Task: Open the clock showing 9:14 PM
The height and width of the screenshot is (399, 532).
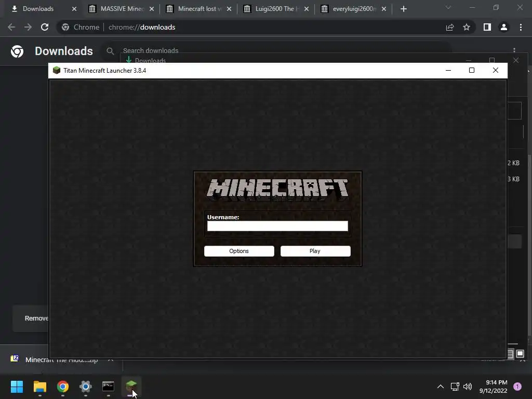Action: pyautogui.click(x=494, y=387)
